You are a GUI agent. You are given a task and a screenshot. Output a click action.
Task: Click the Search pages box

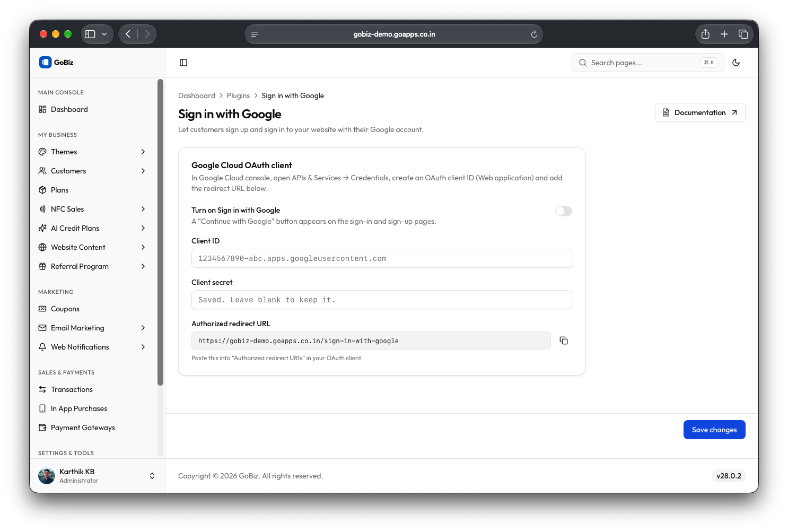coord(648,63)
